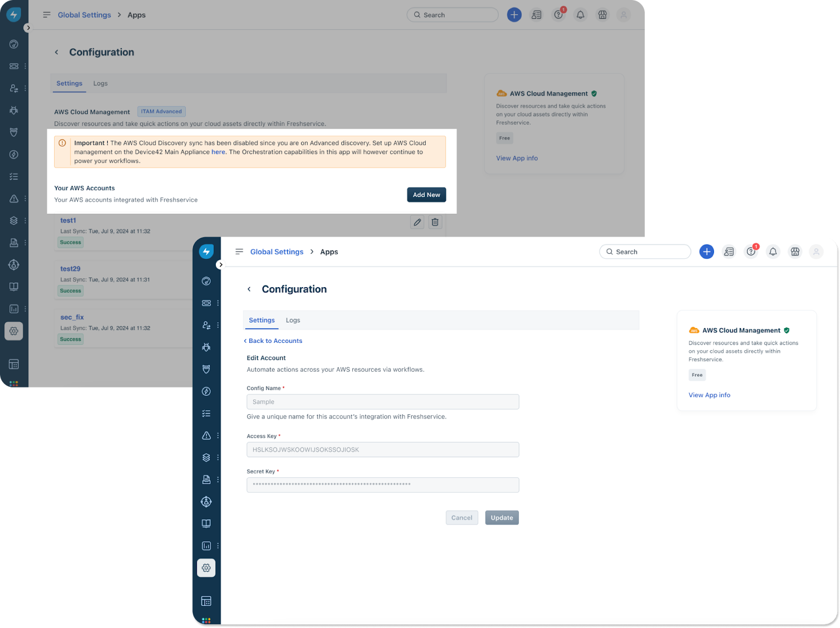
Task: Open calendar grid icon in front sidebar
Action: [206, 601]
